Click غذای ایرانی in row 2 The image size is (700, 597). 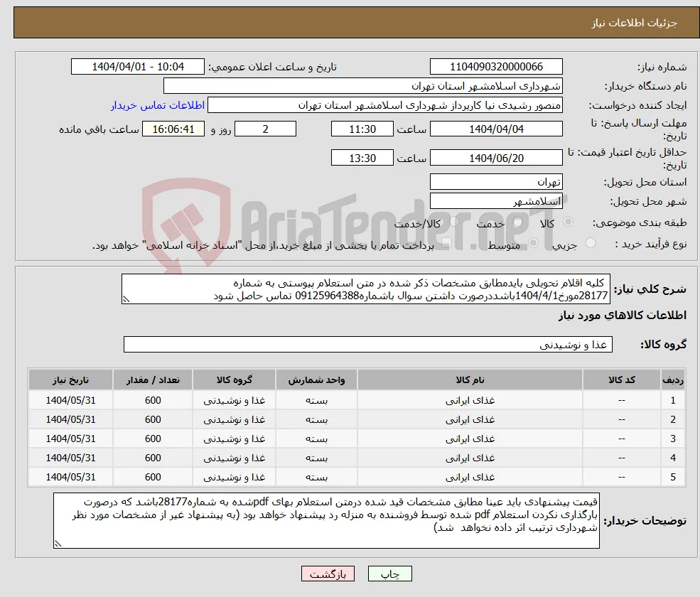coord(470,419)
